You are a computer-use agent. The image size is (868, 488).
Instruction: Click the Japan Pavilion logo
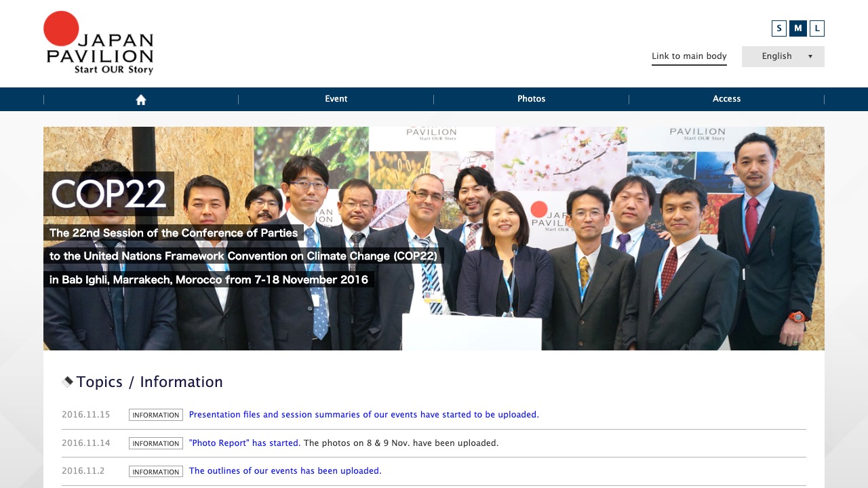point(99,43)
